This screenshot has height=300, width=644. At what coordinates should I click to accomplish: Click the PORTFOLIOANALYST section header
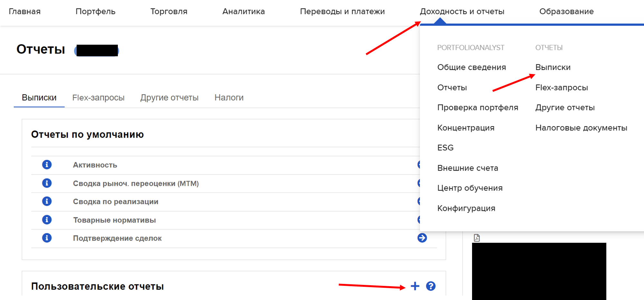click(x=471, y=48)
